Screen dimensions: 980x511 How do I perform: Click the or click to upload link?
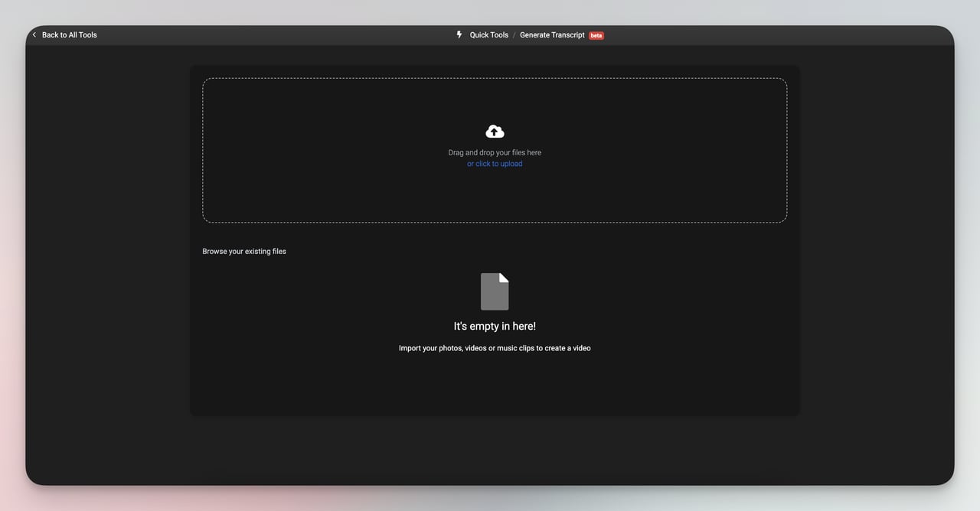[x=494, y=163]
